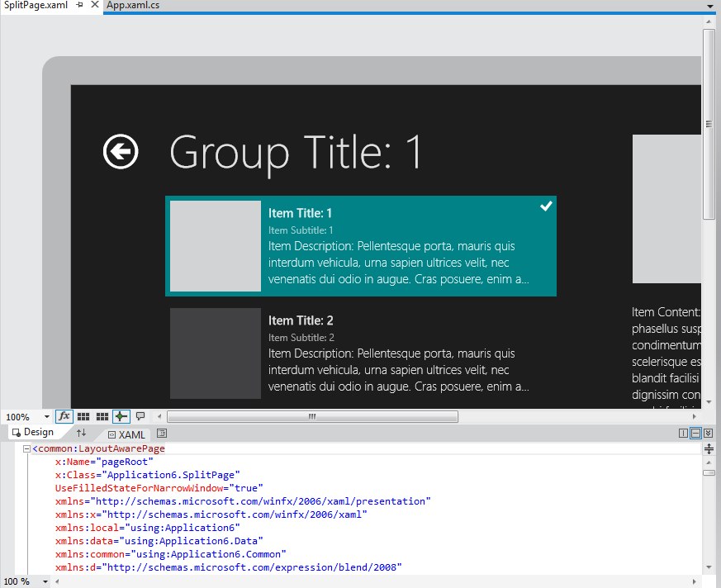Collapse the XAML pane with chevrons
721x588 pixels.
coord(708,433)
